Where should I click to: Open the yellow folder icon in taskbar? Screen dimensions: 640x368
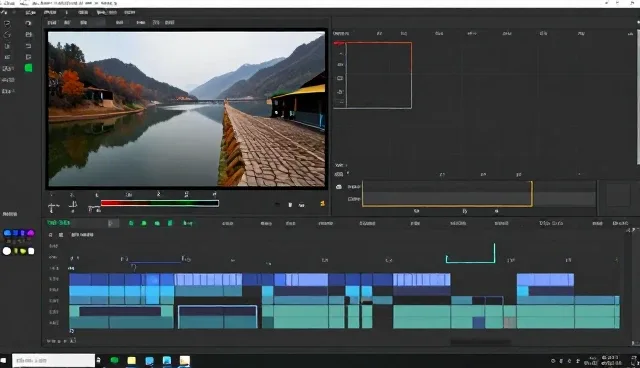click(x=131, y=361)
